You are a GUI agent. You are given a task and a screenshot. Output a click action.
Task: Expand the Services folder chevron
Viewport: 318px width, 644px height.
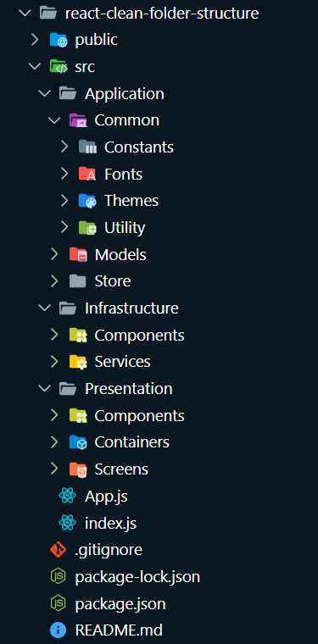point(54,362)
